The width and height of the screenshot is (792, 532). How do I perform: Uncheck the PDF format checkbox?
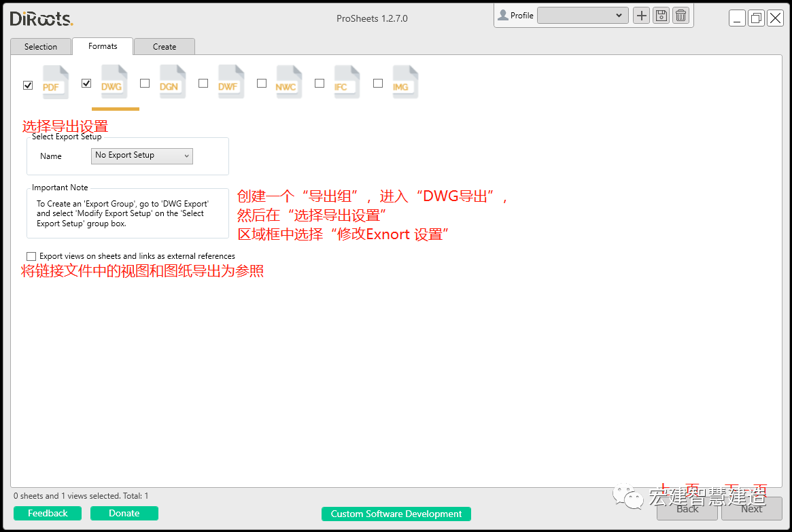click(x=28, y=86)
